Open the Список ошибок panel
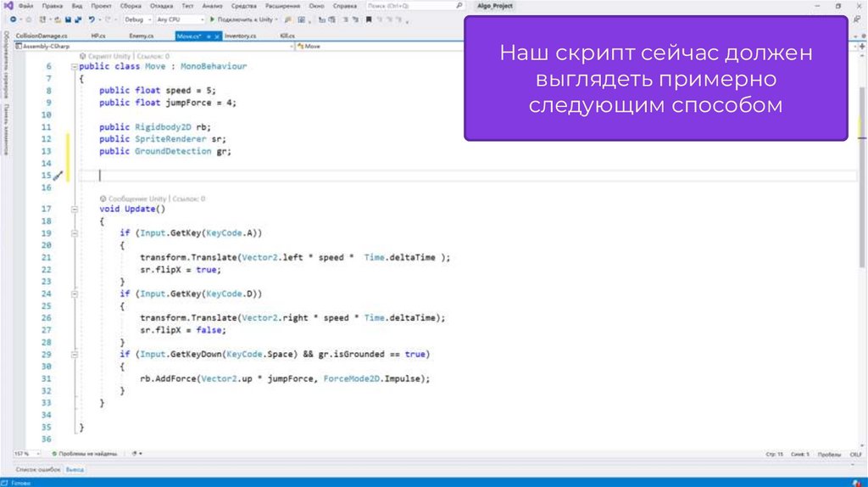Viewport: 868px width, 487px height. [37, 470]
